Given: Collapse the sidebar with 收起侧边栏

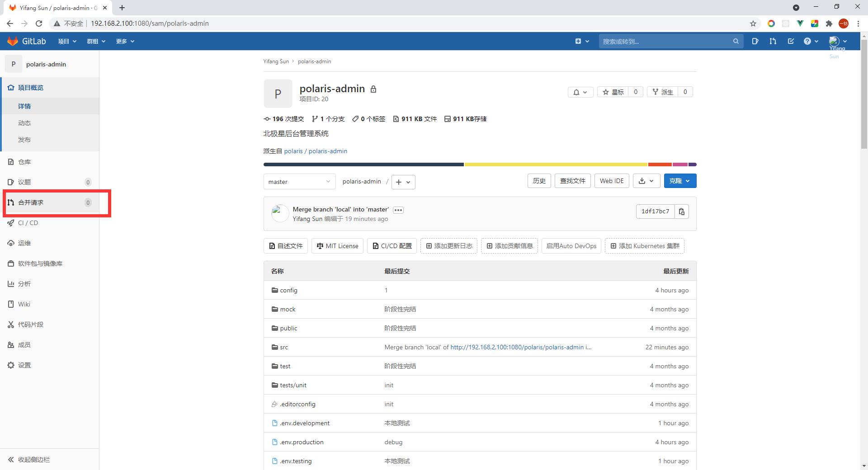Looking at the screenshot, I should point(50,460).
